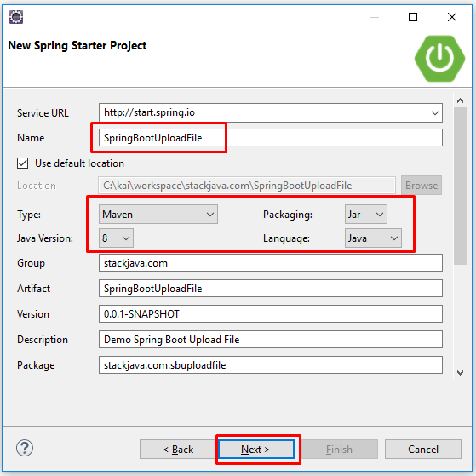Open the Type dropdown showing Maven
The image size is (476, 476).
pos(158,215)
